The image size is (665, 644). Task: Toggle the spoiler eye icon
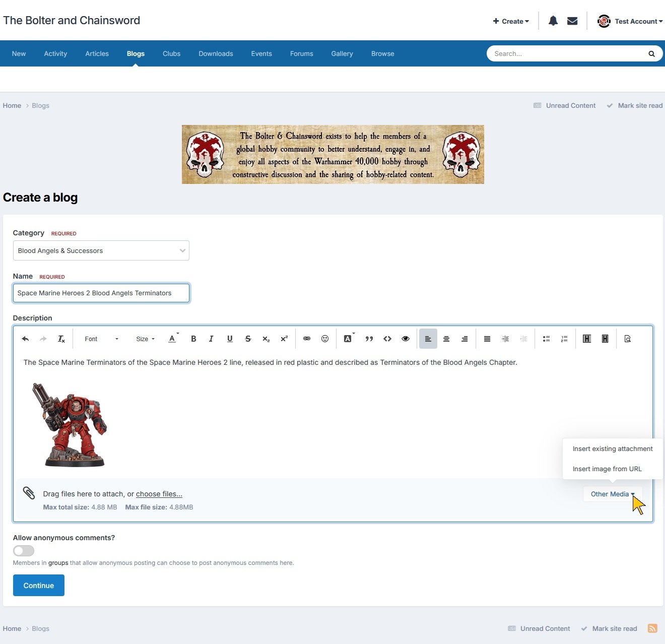click(x=406, y=339)
